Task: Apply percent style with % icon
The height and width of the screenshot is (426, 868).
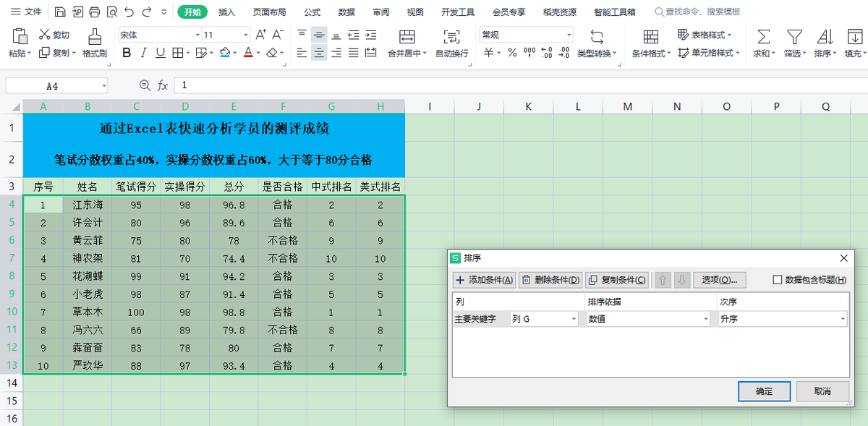Action: 512,53
